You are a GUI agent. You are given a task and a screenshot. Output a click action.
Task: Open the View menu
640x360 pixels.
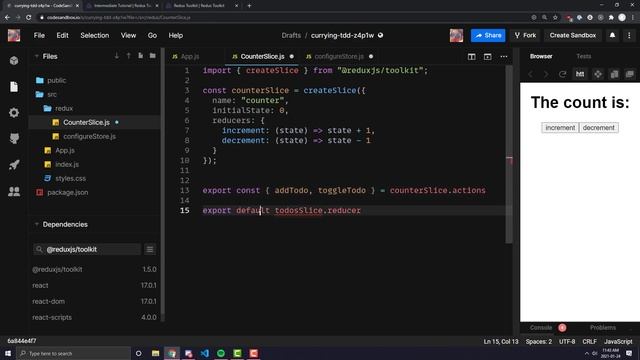click(x=128, y=36)
